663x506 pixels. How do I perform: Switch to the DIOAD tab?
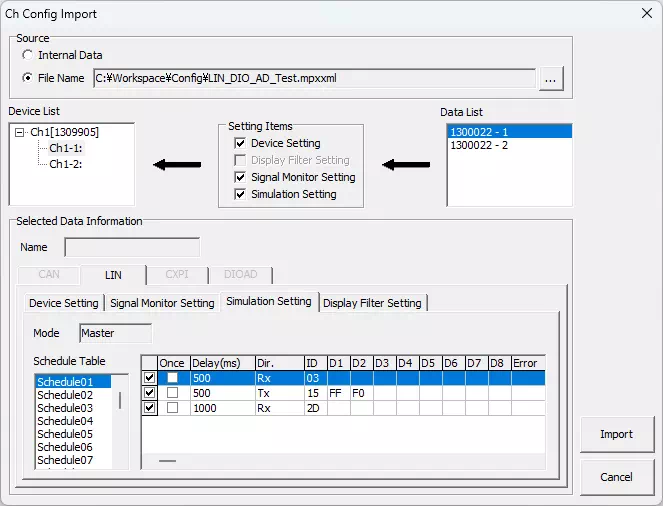(240, 274)
